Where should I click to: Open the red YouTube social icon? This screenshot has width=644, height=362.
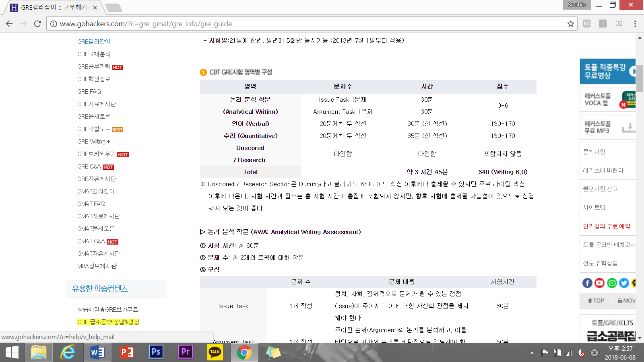(x=600, y=283)
